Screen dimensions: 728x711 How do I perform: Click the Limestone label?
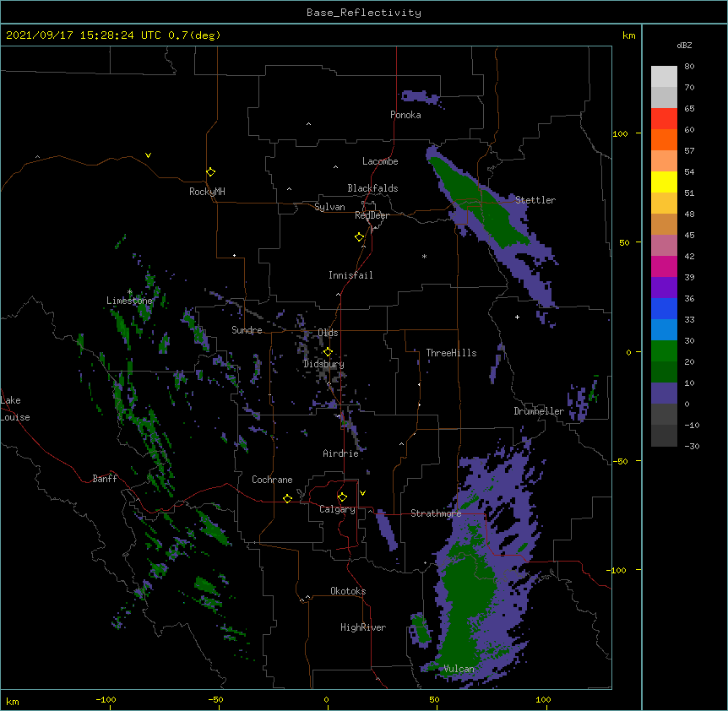129,301
